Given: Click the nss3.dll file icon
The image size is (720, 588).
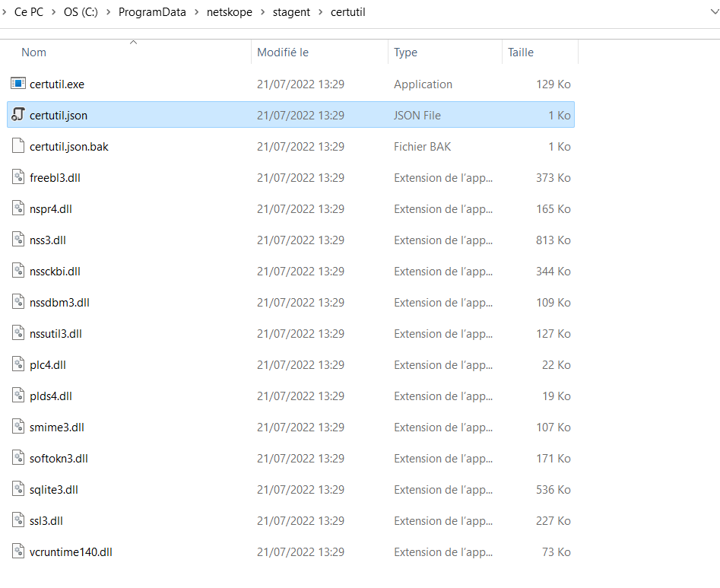Looking at the screenshot, I should coord(17,240).
